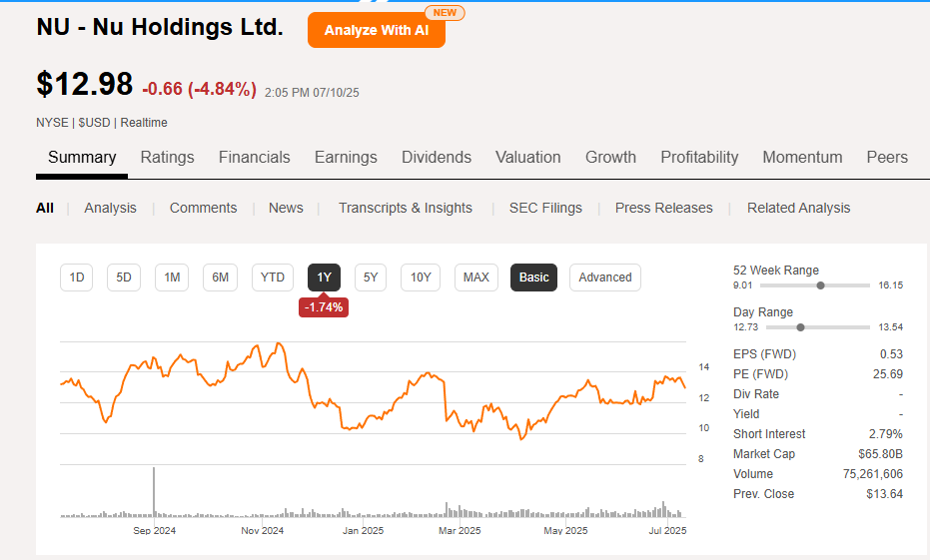The image size is (930, 560).
Task: Click the NU - Nu Holdings Ltd. title
Action: click(x=160, y=27)
